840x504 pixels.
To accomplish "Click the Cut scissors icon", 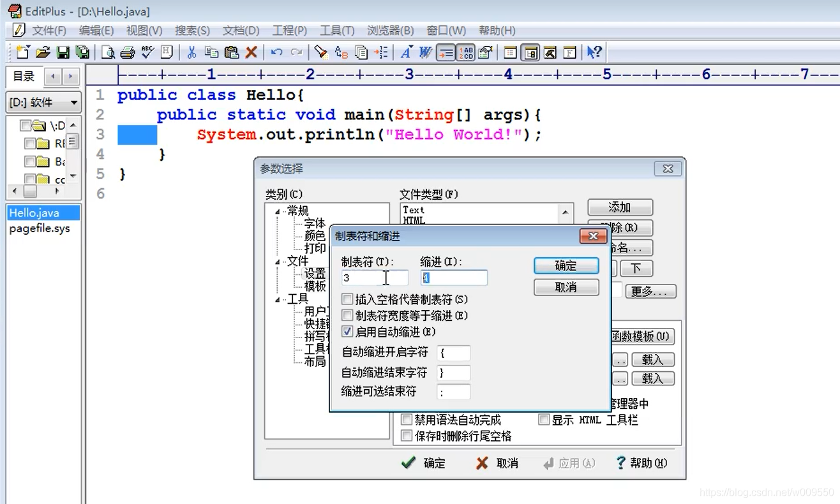I will coord(190,52).
